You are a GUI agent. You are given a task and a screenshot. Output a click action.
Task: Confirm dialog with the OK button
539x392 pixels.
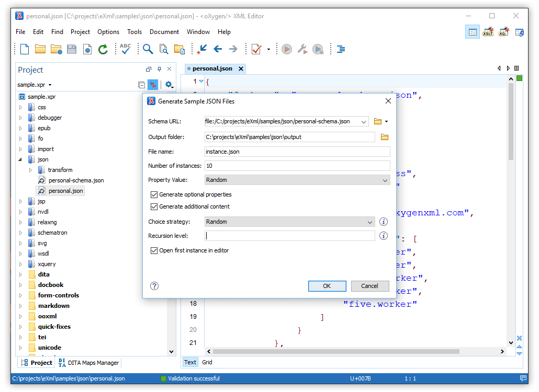click(x=327, y=286)
